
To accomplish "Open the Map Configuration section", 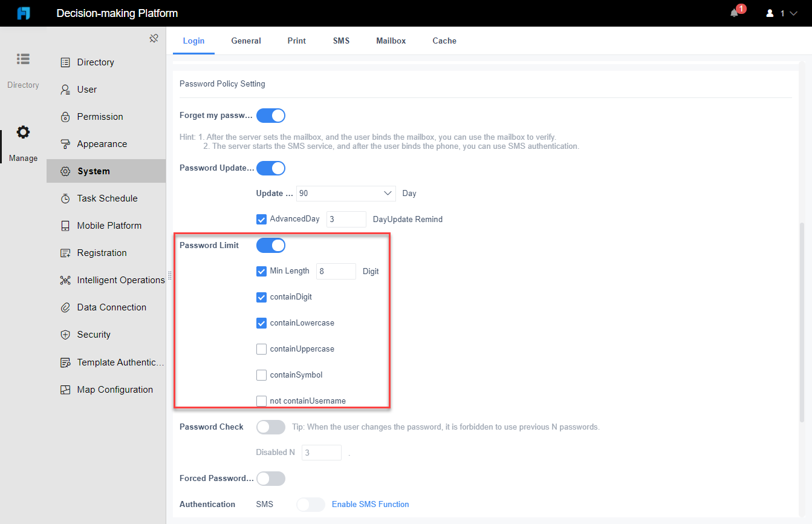I will 114,389.
